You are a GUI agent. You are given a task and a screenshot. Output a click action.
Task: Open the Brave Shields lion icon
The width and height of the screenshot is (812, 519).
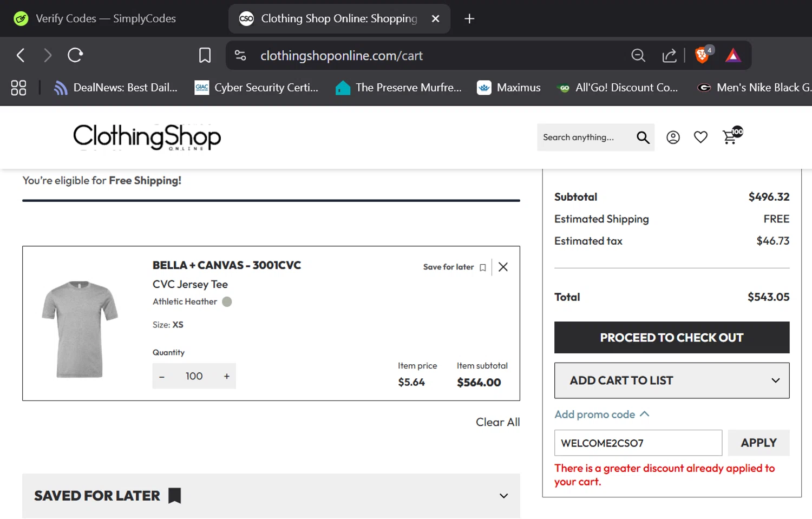tap(703, 55)
